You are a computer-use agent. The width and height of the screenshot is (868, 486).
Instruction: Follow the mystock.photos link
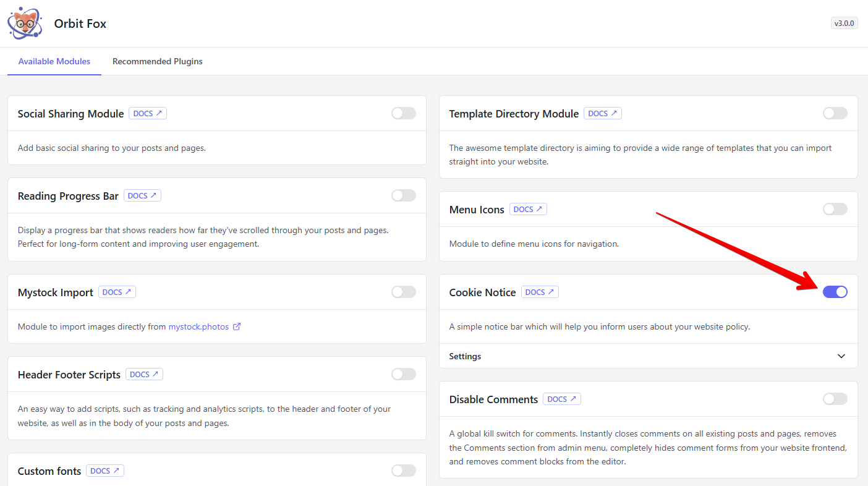[x=198, y=326]
